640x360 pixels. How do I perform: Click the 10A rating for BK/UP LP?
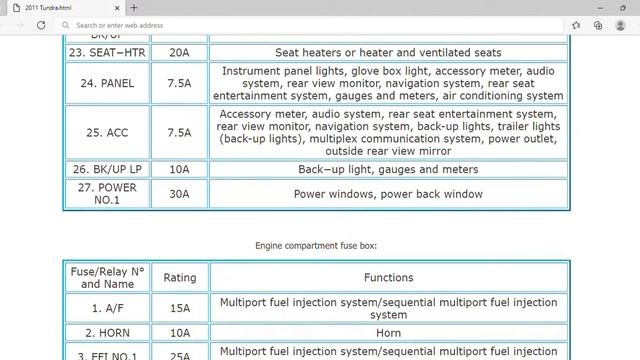tap(180, 169)
